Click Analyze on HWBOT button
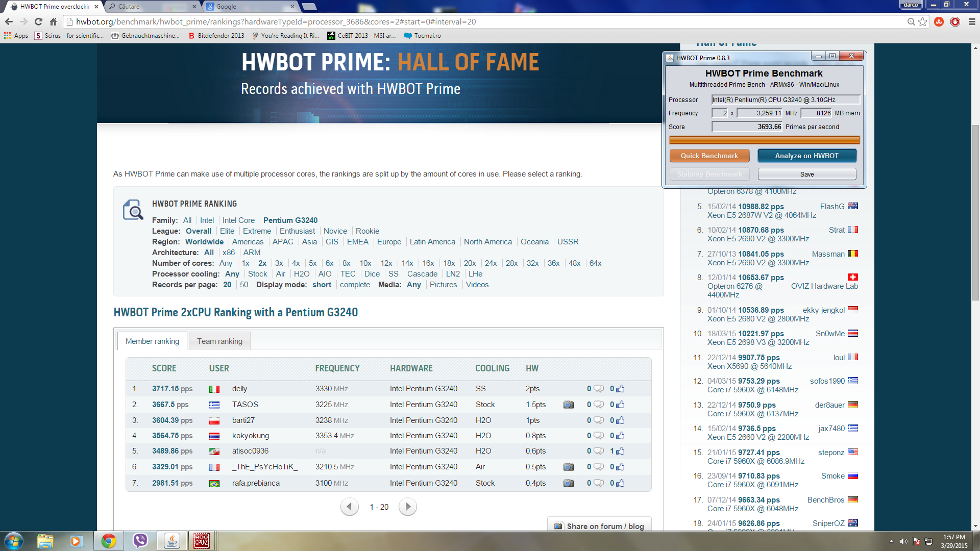Viewport: 980px width, 551px height. pos(806,156)
